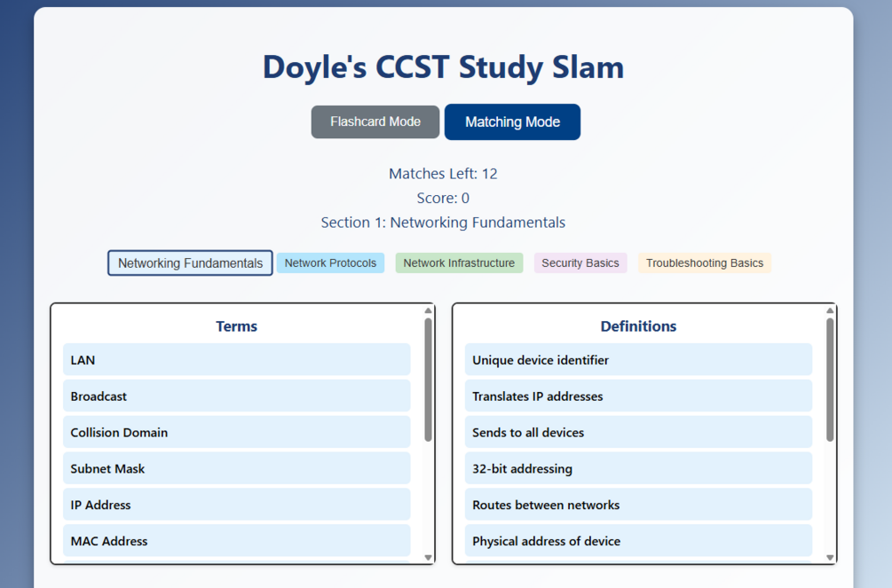
Task: Select the Matching Mode button
Action: pyautogui.click(x=512, y=122)
